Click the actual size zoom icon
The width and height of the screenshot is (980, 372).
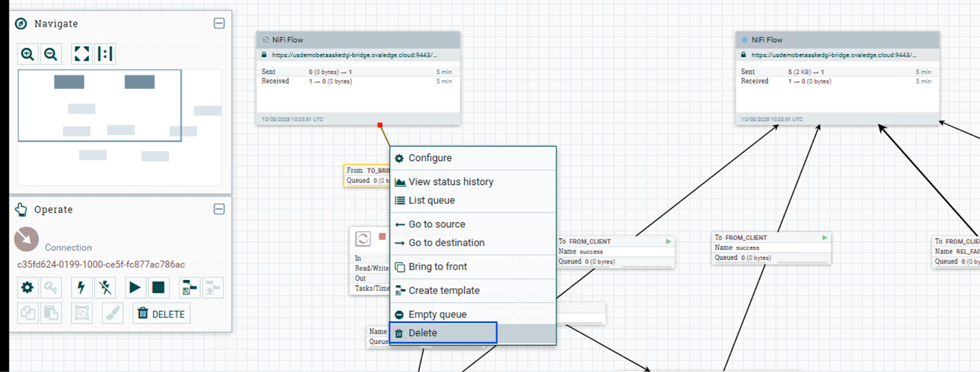tap(105, 54)
